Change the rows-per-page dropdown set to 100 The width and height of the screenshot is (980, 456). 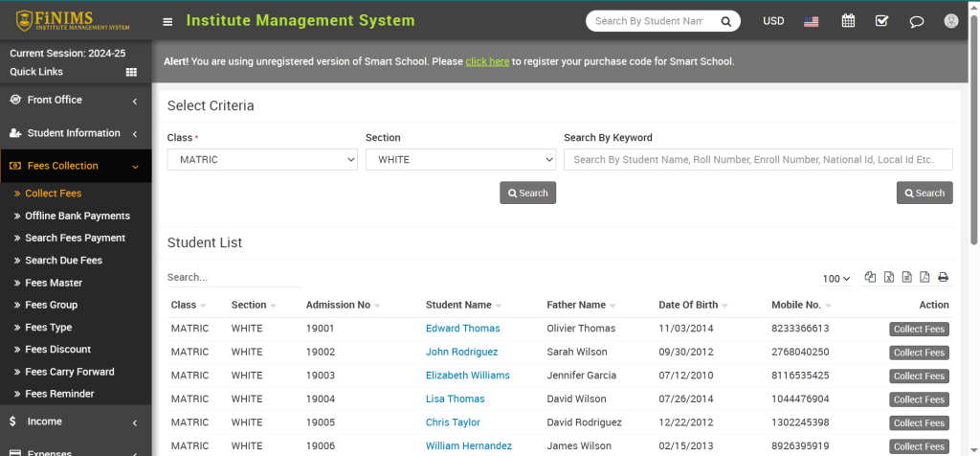835,279
